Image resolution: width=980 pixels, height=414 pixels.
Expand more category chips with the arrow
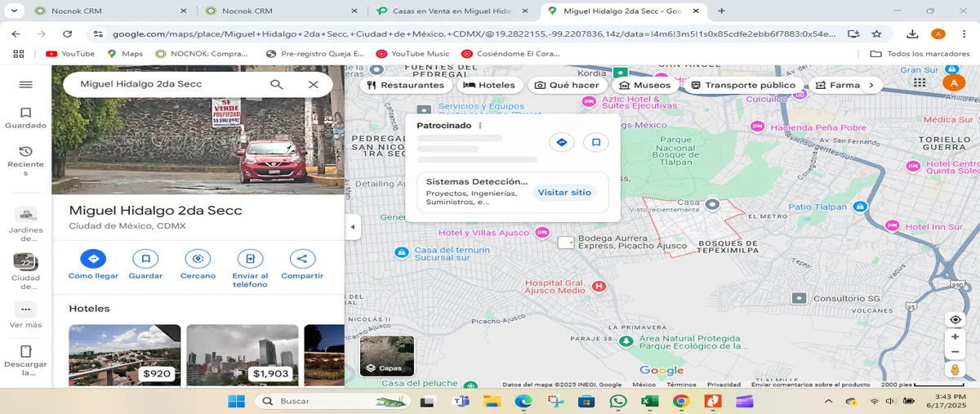pyautogui.click(x=871, y=85)
